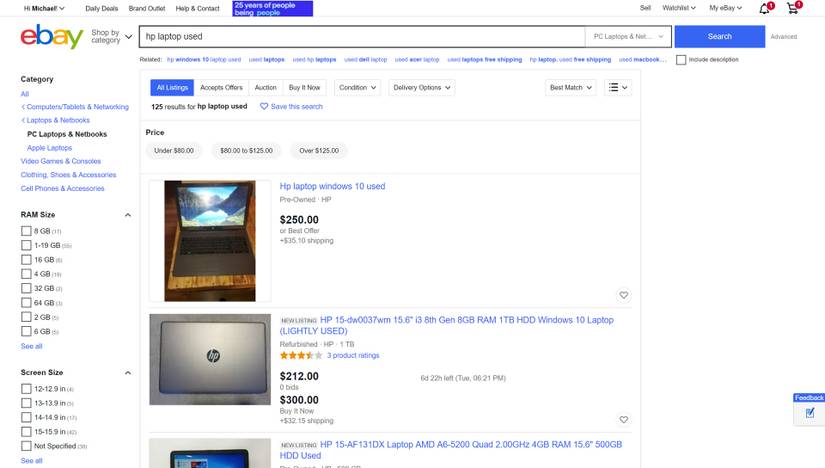Click the hp laptop used search field
This screenshot has width=825, height=468.
[x=362, y=36]
